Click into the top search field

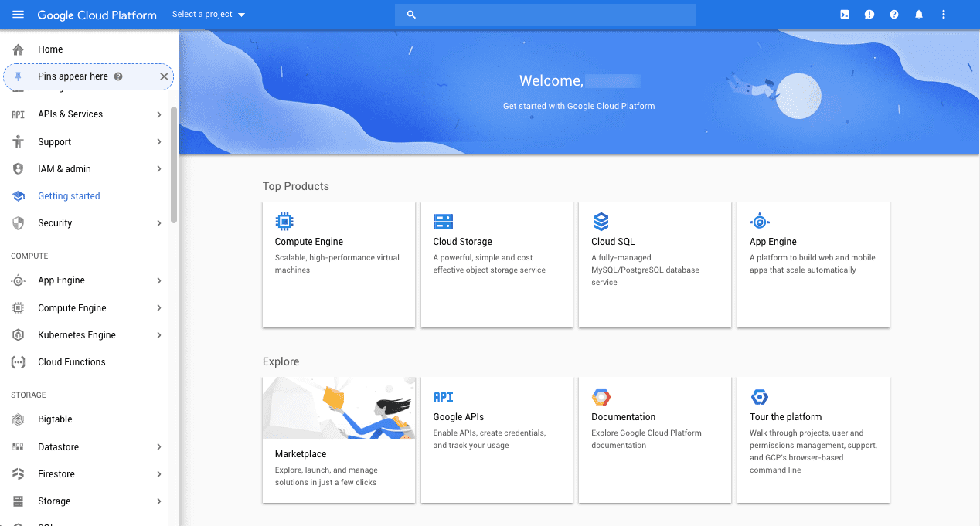pyautogui.click(x=546, y=15)
